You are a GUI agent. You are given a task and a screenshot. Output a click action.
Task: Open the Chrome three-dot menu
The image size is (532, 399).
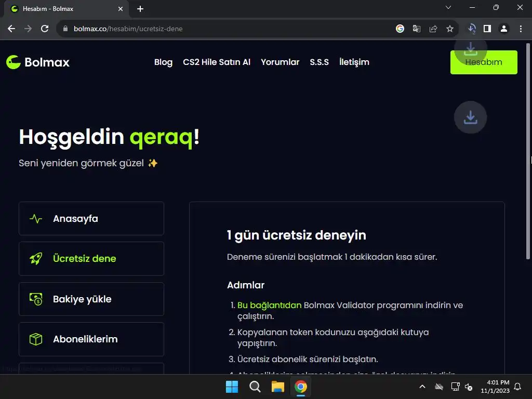pos(521,29)
